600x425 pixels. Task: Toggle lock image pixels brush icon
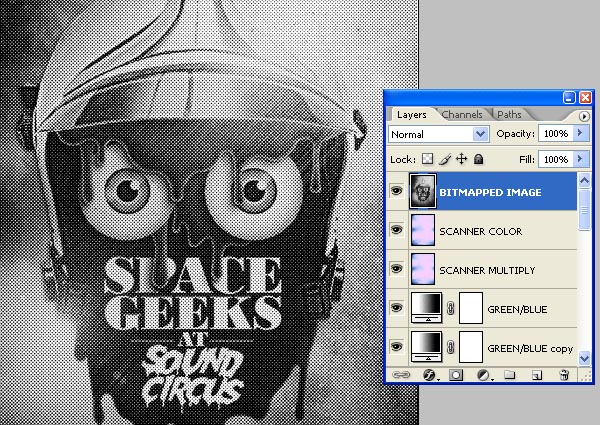pyautogui.click(x=444, y=159)
